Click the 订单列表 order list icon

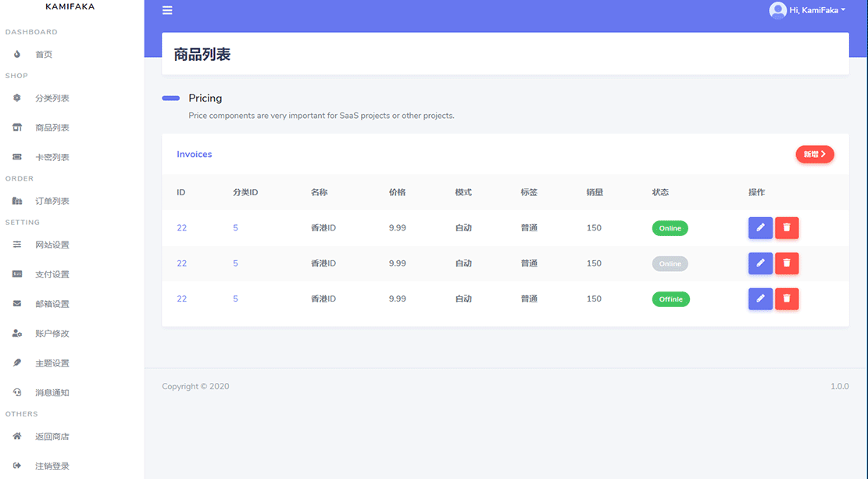(16, 200)
